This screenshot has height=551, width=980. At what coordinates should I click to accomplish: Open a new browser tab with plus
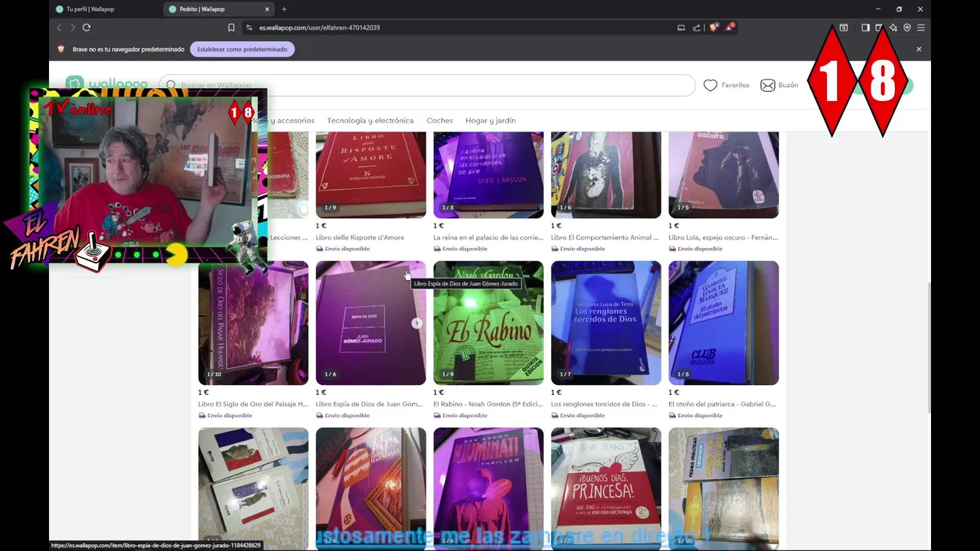click(284, 9)
